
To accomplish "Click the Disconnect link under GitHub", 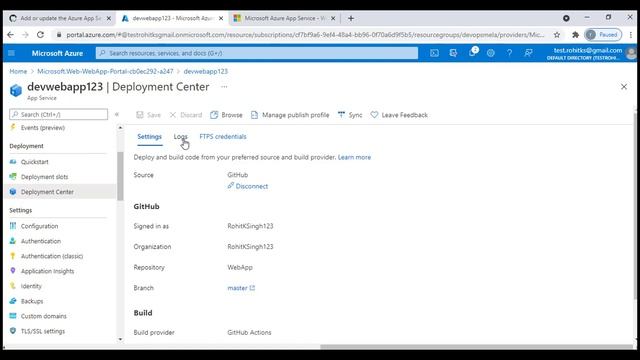I will pos(248,186).
